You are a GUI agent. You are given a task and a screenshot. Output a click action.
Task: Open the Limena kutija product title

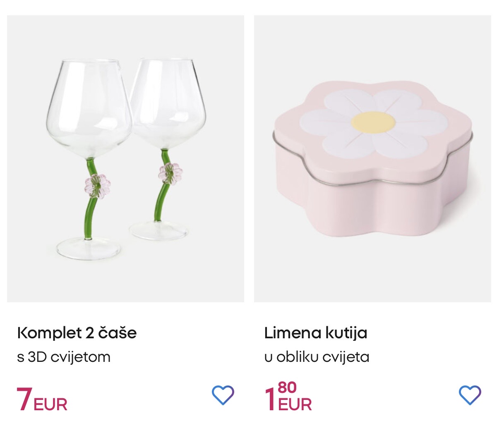click(x=316, y=333)
